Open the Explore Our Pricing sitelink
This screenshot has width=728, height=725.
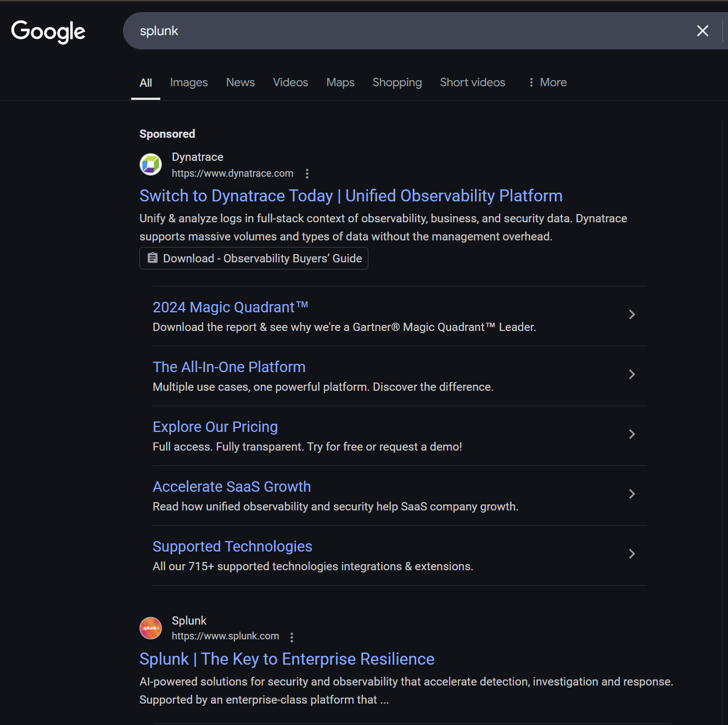pyautogui.click(x=215, y=427)
